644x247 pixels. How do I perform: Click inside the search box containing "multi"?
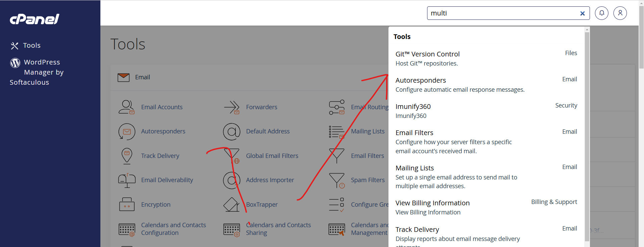pos(500,13)
